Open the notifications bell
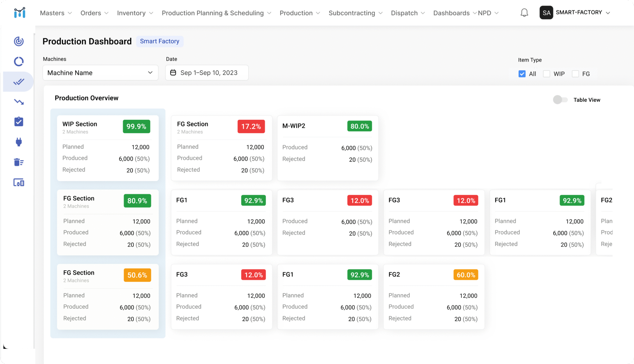 pos(524,13)
